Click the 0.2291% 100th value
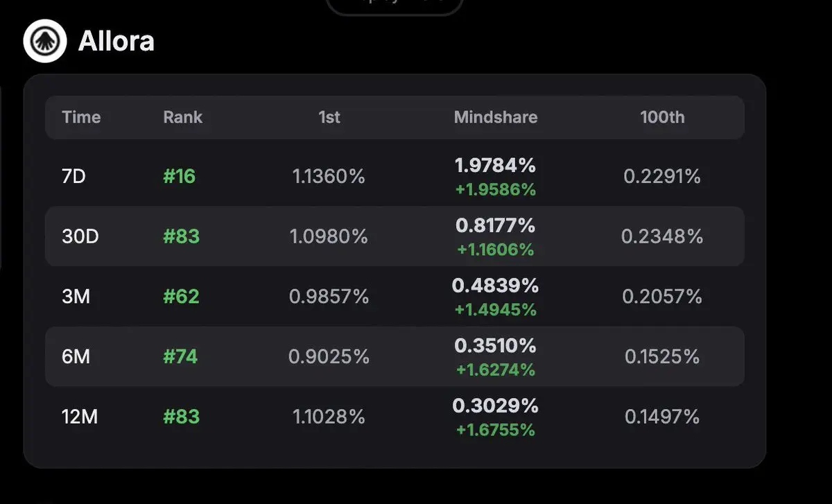Viewport: 832px width, 504px height. tap(662, 177)
